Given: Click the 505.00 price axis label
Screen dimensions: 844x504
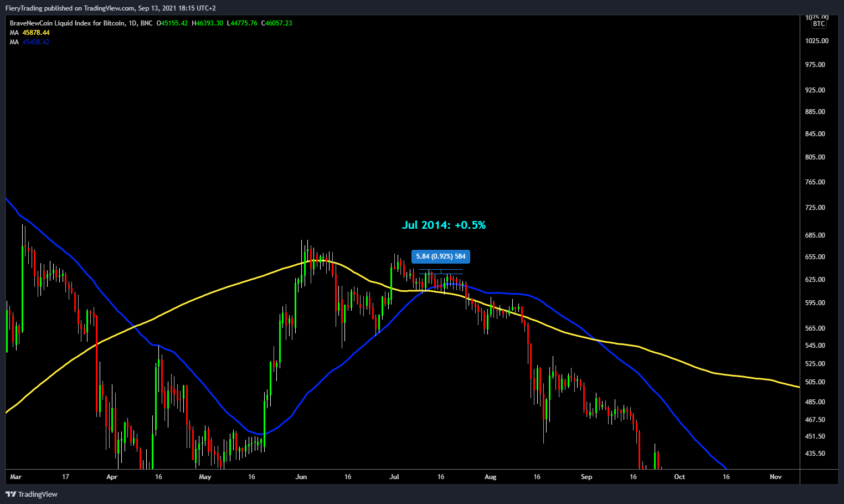Looking at the screenshot, I should [x=815, y=382].
